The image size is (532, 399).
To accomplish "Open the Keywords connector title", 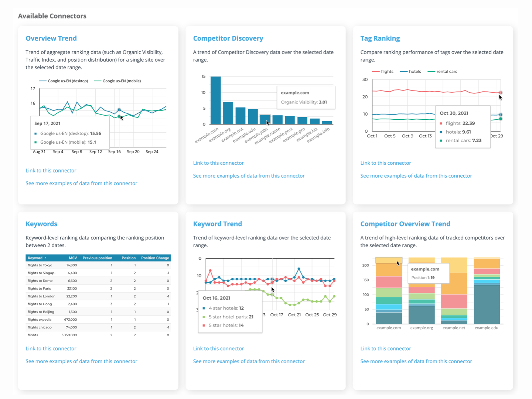I will click(41, 224).
